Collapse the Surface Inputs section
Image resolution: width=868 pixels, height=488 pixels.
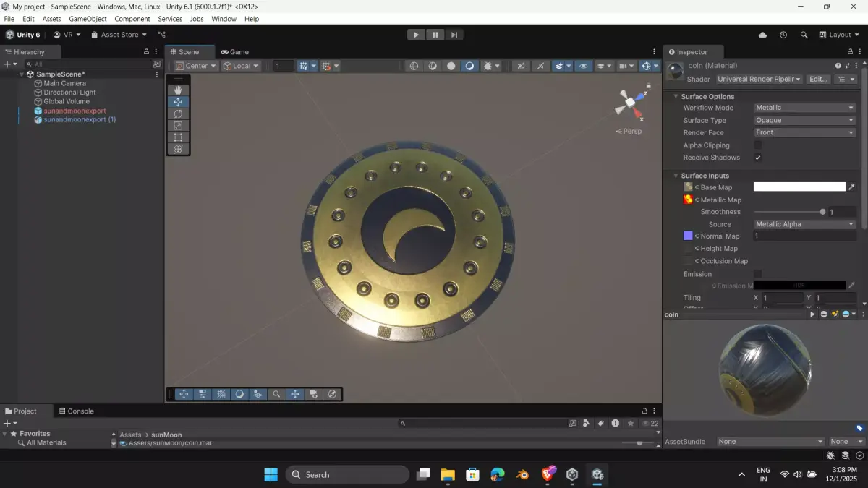pos(676,176)
